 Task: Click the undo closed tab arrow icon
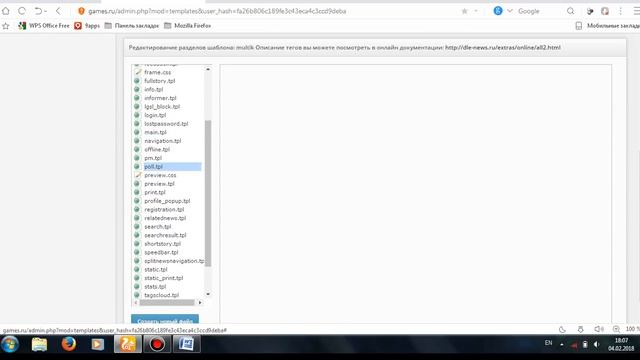pyautogui.click(x=38, y=11)
